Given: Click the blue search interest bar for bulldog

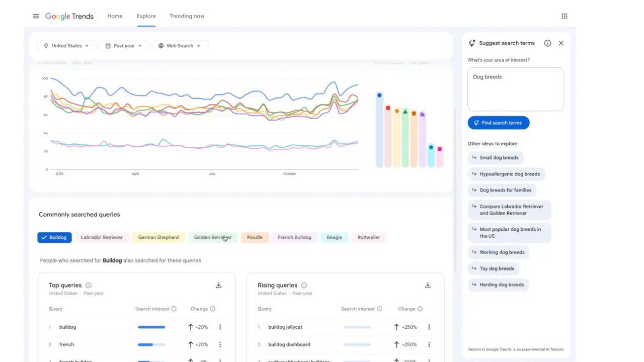Looking at the screenshot, I should click(151, 327).
